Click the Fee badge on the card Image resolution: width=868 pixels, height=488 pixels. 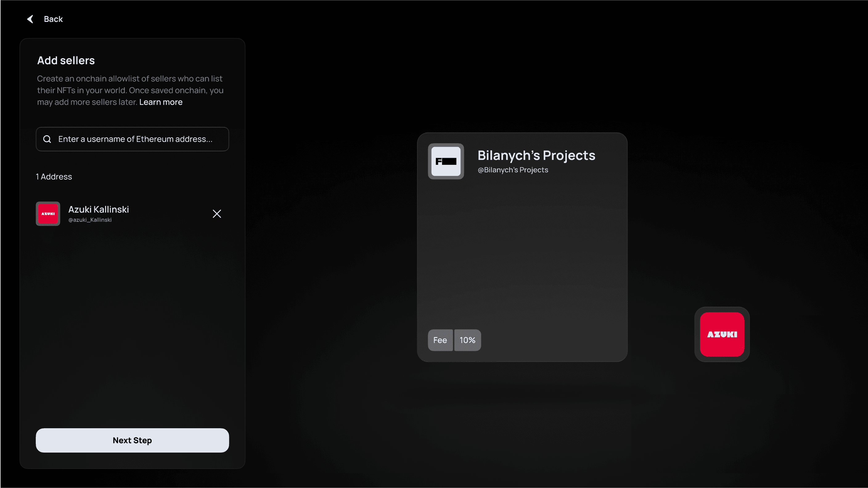[440, 340]
